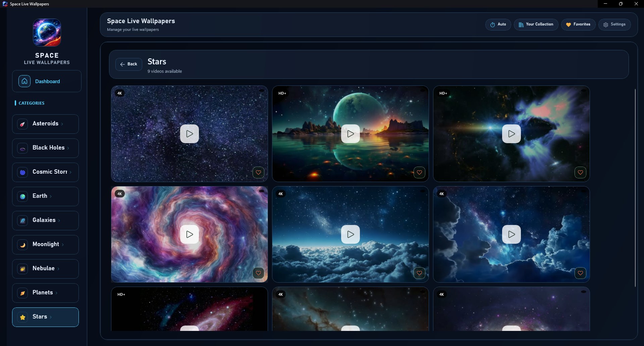The width and height of the screenshot is (644, 346).
Task: Open Your Collection
Action: tap(536, 24)
